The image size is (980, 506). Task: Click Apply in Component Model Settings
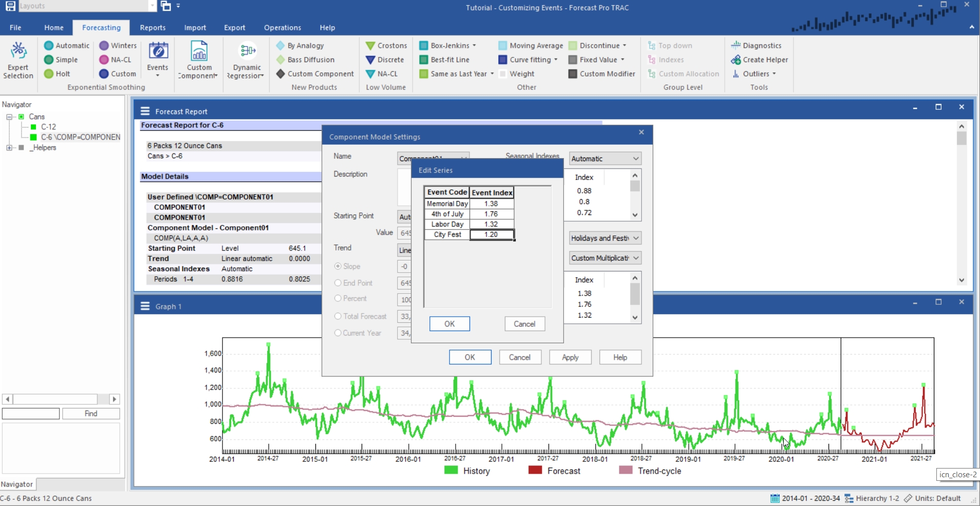(570, 357)
